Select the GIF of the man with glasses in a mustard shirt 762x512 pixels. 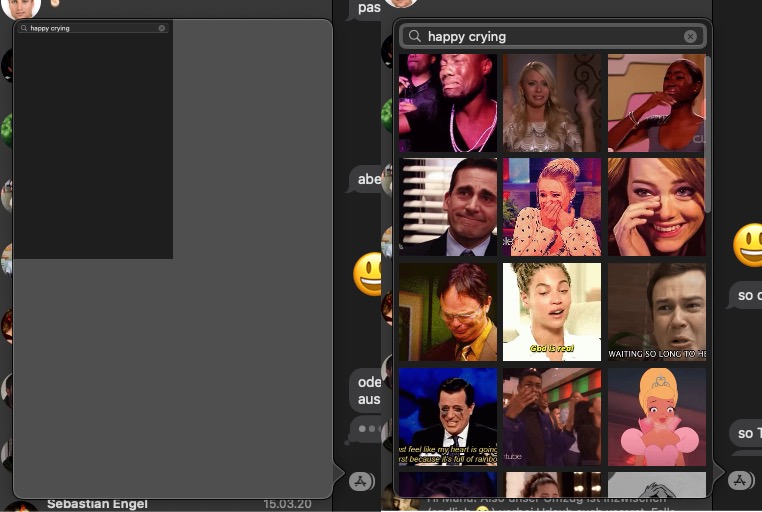click(448, 312)
